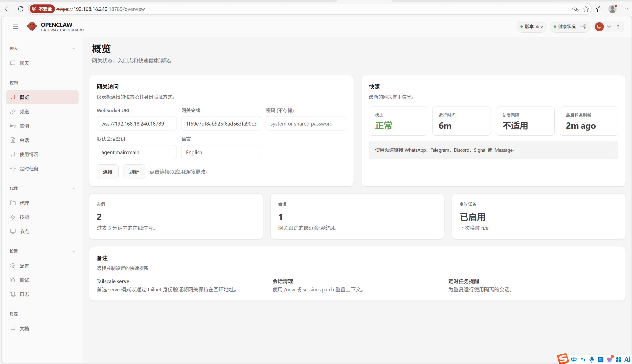The width and height of the screenshot is (632, 364).
Task: Click the browser favorites star icon
Action: coord(586,9)
